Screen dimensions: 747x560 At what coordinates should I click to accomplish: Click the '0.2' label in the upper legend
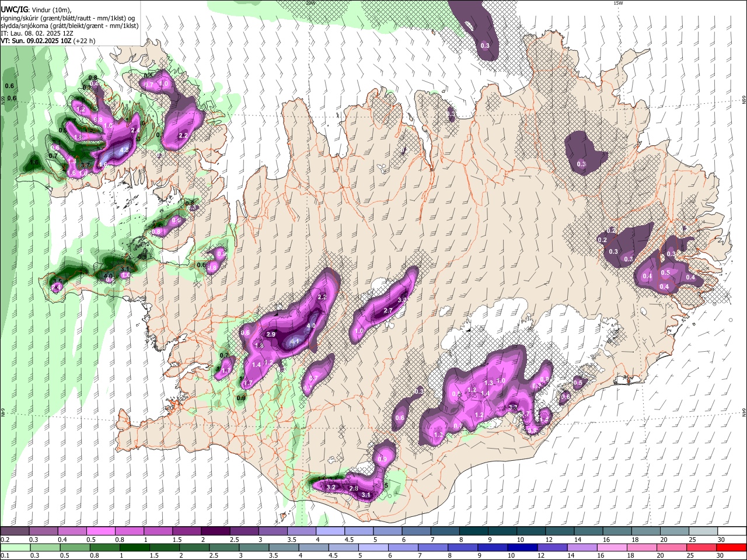click(x=5, y=540)
